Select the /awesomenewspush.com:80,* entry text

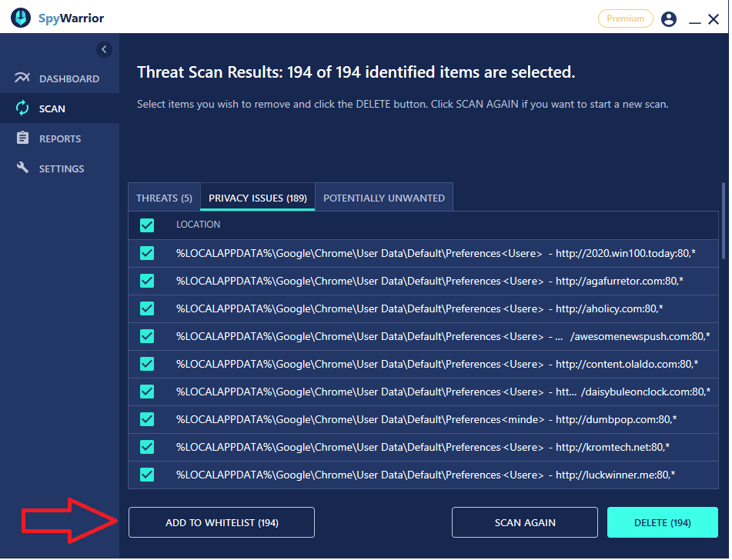click(x=640, y=336)
